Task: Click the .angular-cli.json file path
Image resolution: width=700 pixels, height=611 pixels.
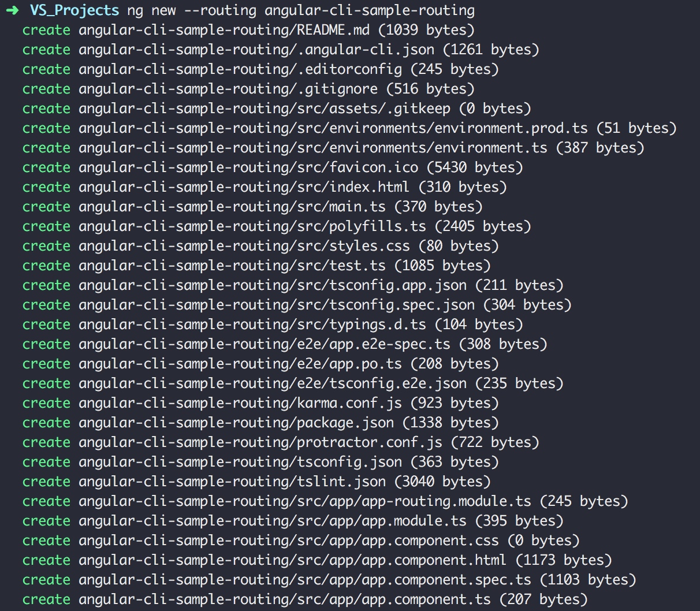Action: [x=256, y=50]
